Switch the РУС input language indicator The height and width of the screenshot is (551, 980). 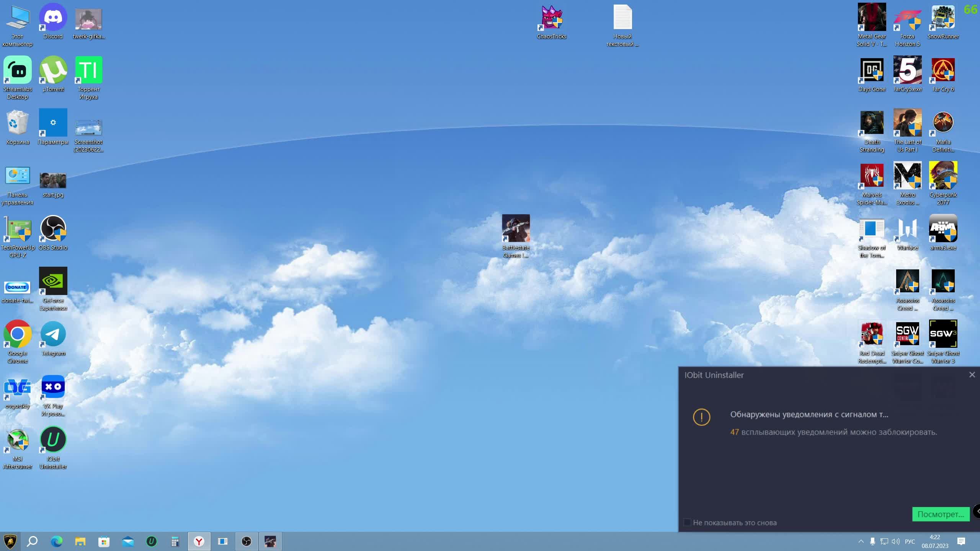click(910, 541)
